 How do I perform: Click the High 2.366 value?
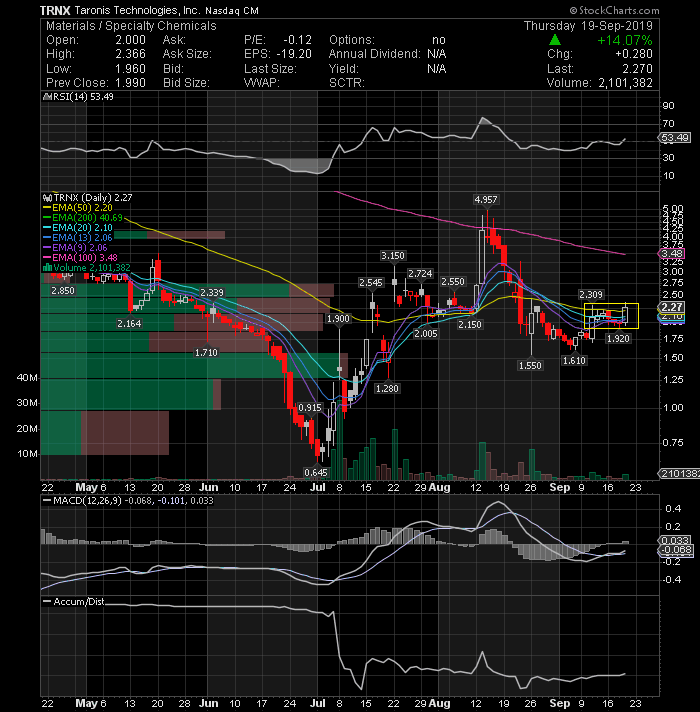130,54
